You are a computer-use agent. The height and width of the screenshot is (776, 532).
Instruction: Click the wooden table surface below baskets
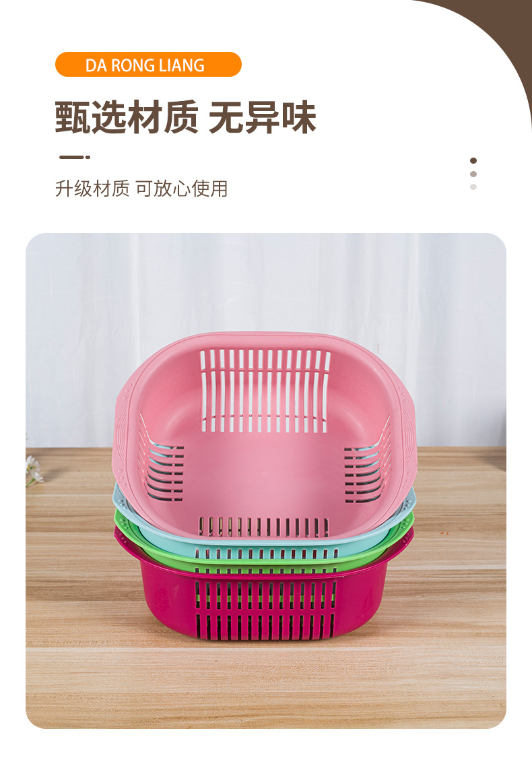[x=266, y=683]
